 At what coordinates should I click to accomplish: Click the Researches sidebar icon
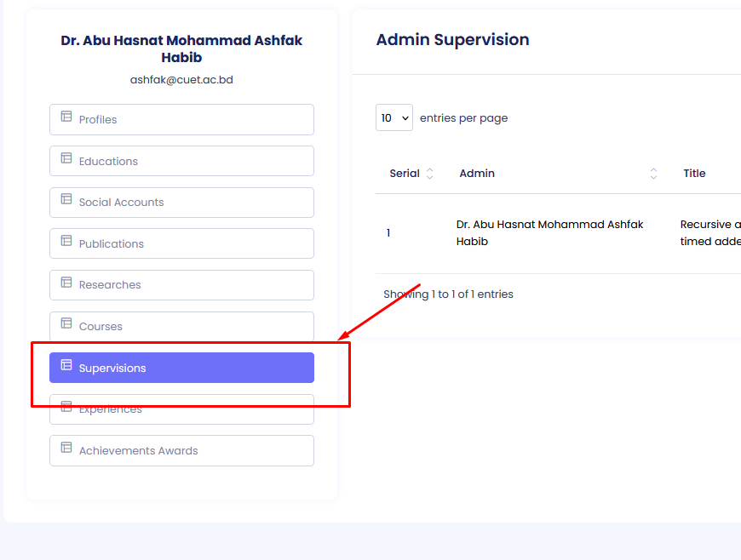click(66, 282)
